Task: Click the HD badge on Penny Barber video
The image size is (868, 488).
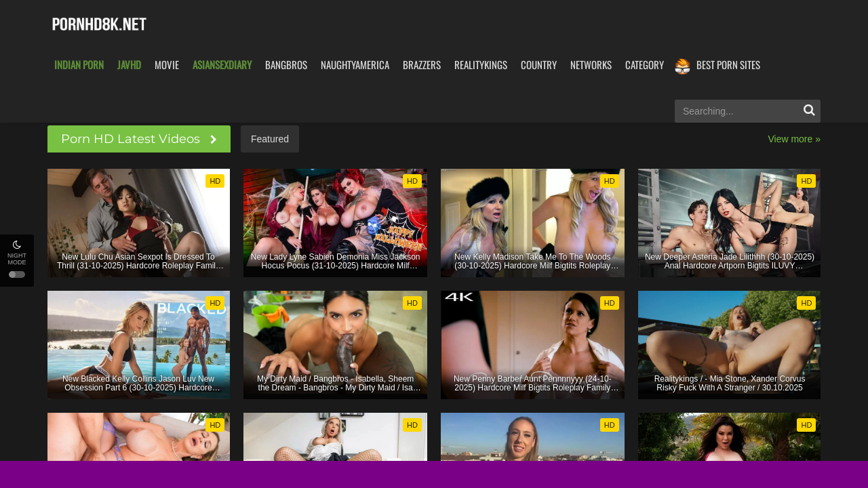Action: [x=610, y=303]
